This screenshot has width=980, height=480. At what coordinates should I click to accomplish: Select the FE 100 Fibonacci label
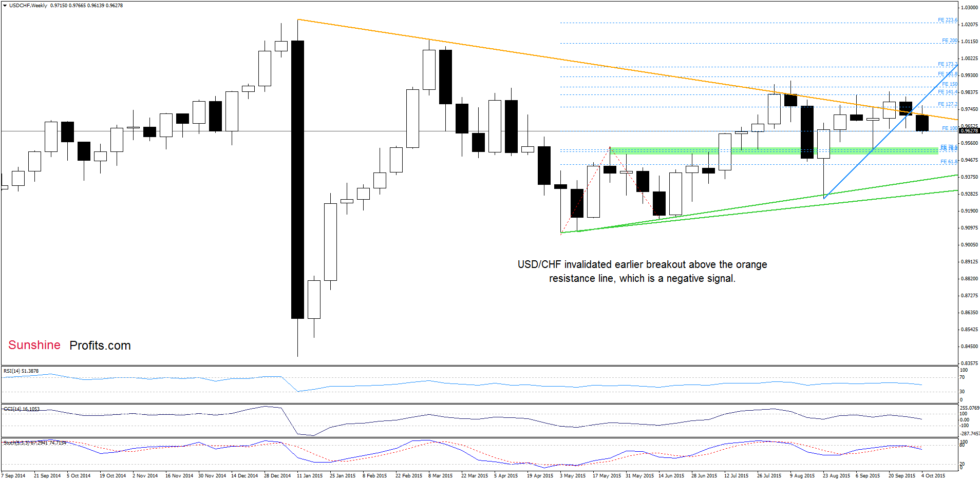point(949,128)
